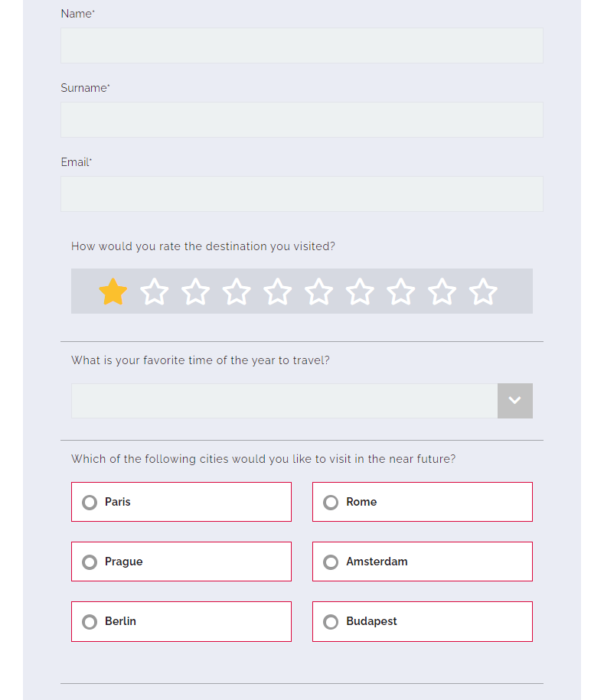Click the Name input field
This screenshot has width=604, height=700.
[302, 45]
